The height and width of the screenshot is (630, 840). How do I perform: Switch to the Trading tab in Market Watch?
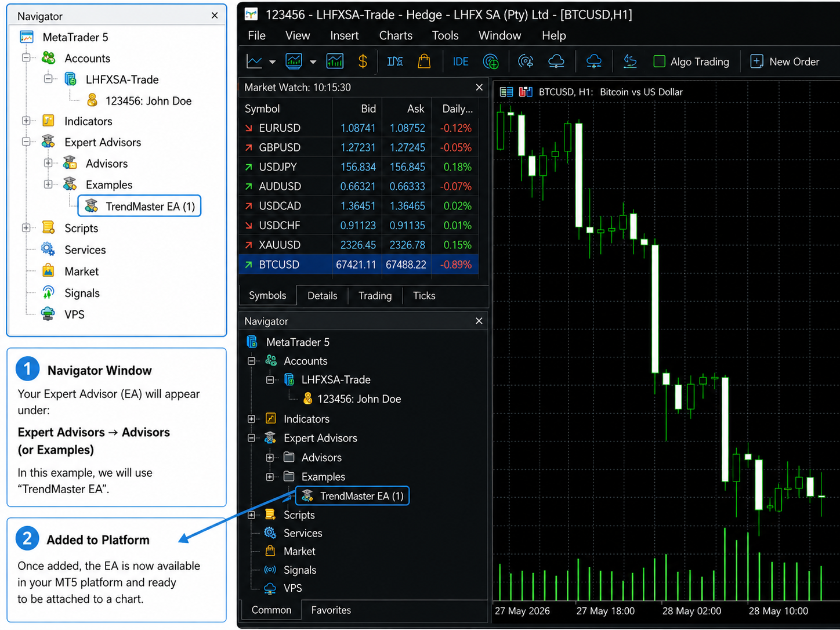pyautogui.click(x=375, y=296)
